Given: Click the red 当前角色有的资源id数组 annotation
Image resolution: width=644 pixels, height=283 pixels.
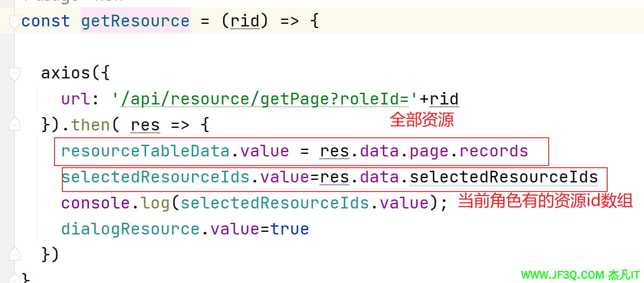Looking at the screenshot, I should click(x=545, y=201).
